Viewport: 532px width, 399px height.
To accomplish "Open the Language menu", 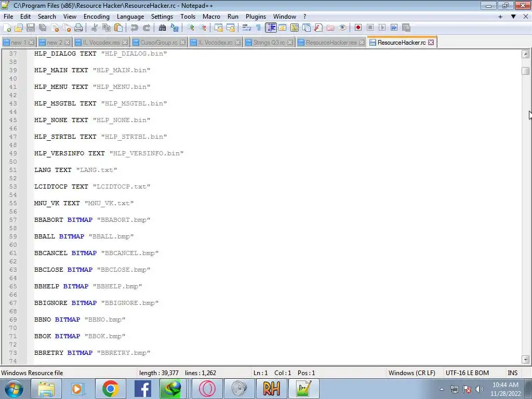I will (x=130, y=17).
